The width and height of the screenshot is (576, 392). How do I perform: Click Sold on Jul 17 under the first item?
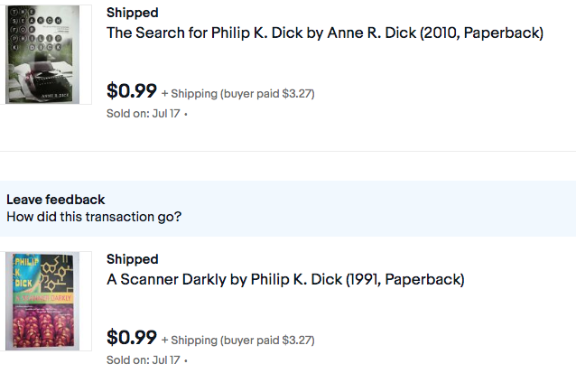click(x=144, y=114)
